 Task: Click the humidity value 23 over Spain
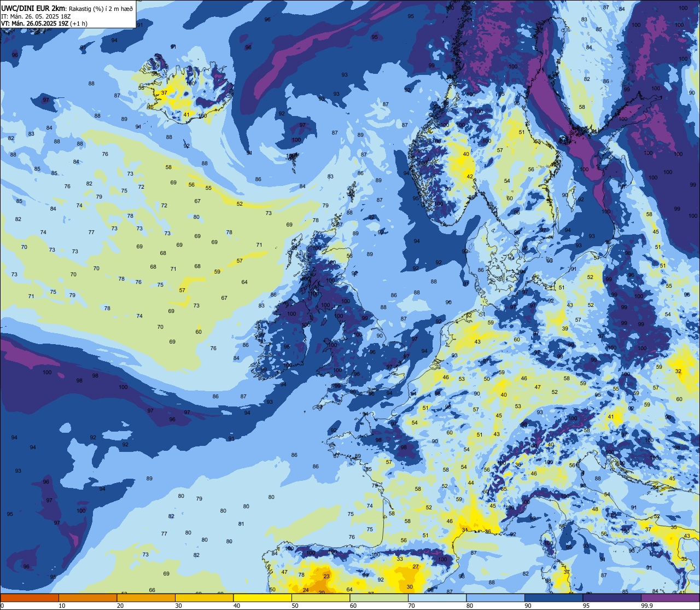326,577
